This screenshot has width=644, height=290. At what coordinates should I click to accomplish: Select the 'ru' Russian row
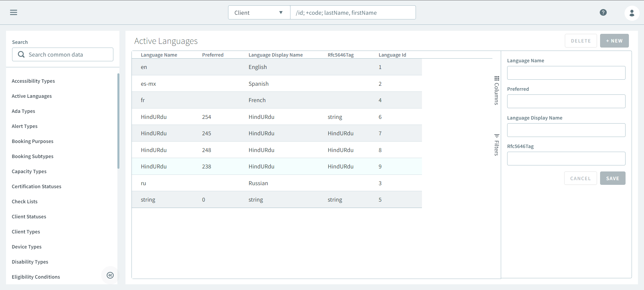(277, 183)
